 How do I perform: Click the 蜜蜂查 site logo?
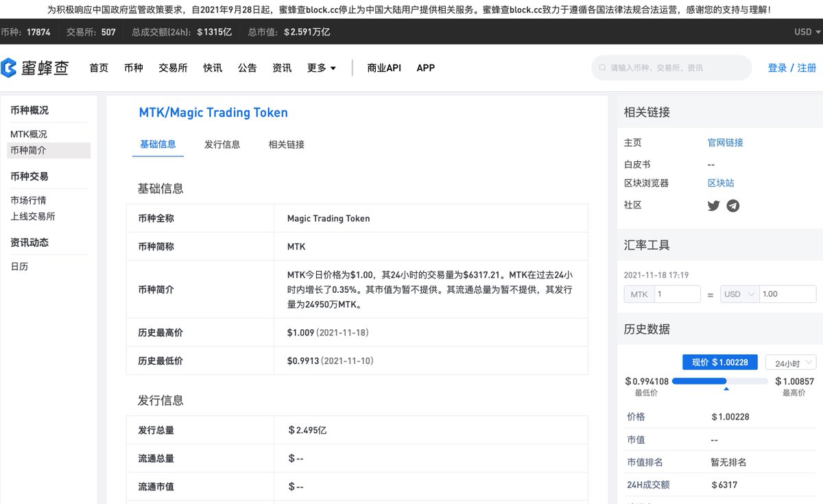coord(35,68)
